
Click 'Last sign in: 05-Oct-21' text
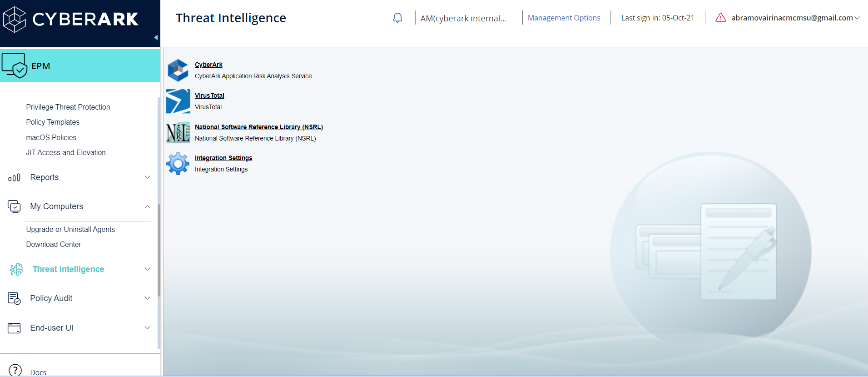pyautogui.click(x=658, y=18)
